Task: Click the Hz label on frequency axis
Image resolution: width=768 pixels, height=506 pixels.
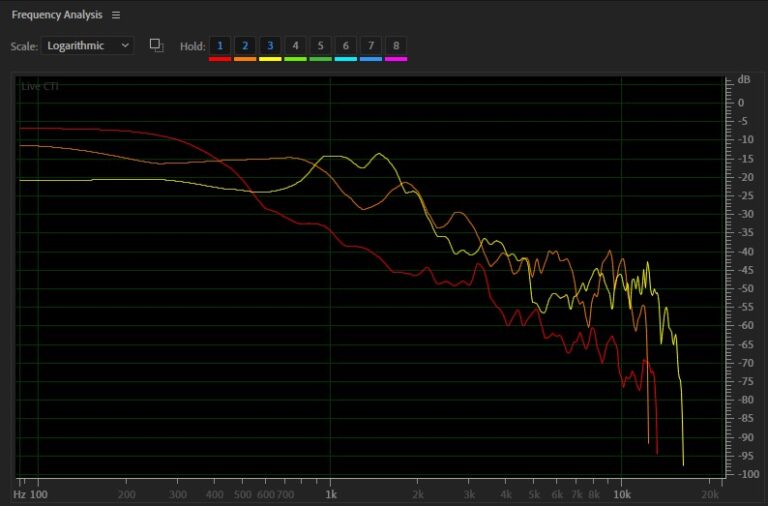Action: [20, 495]
